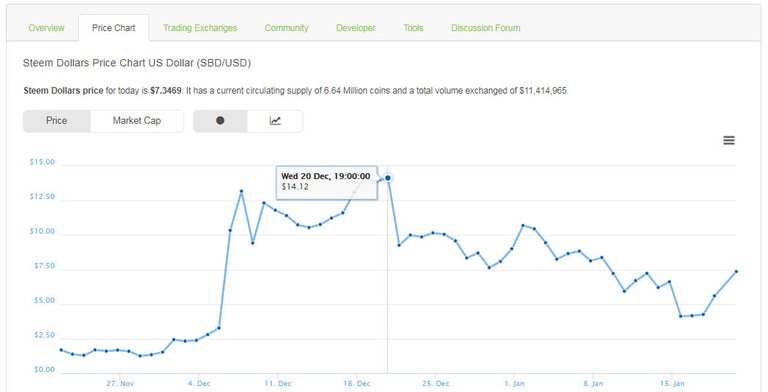Open the Developer tab
The width and height of the screenshot is (768, 392).
(356, 28)
